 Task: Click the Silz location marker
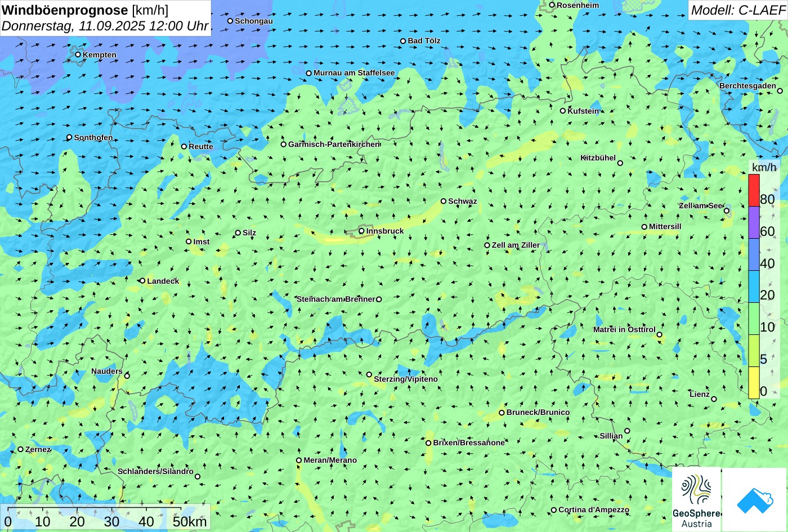point(238,233)
